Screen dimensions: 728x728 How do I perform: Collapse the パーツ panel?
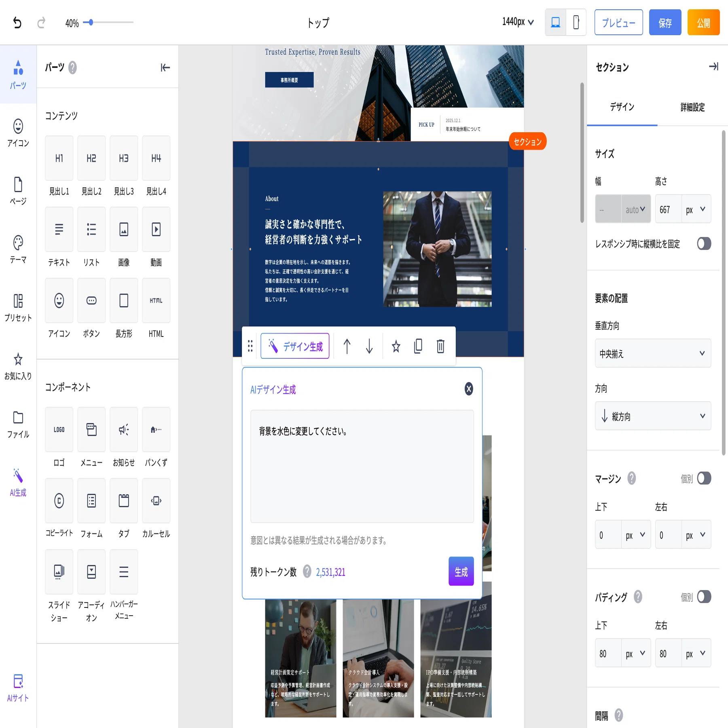point(165,68)
